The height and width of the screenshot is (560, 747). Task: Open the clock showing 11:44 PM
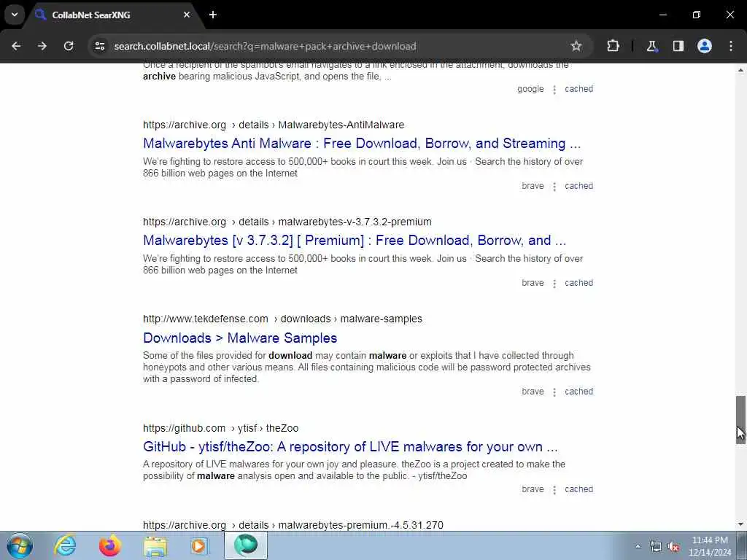tap(710, 546)
